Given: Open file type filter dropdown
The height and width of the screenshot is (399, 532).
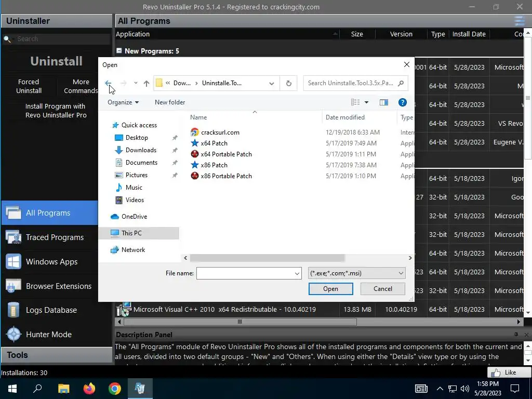Looking at the screenshot, I should [x=356, y=273].
